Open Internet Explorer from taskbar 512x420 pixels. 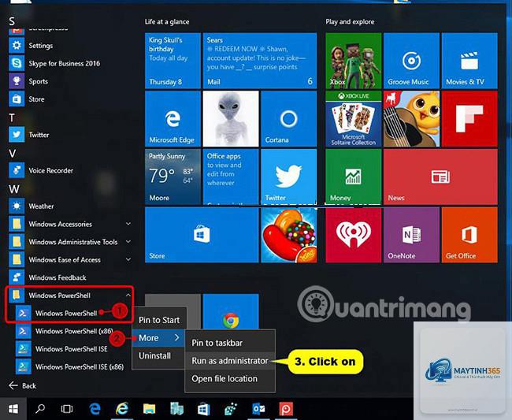point(122,409)
